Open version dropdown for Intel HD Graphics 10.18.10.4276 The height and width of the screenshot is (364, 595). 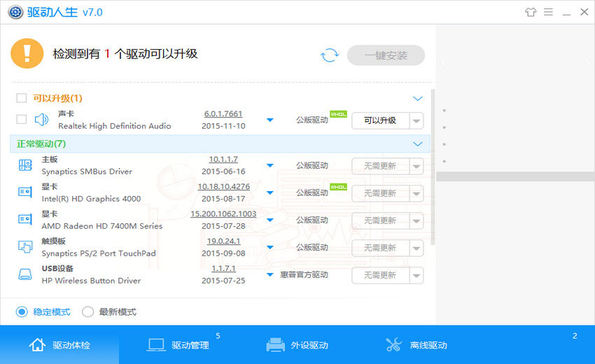(x=269, y=192)
